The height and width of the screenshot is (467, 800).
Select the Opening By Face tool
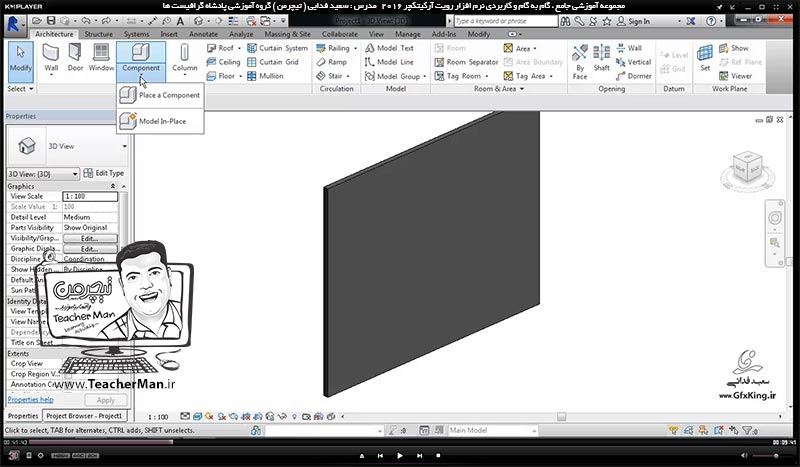pos(580,62)
